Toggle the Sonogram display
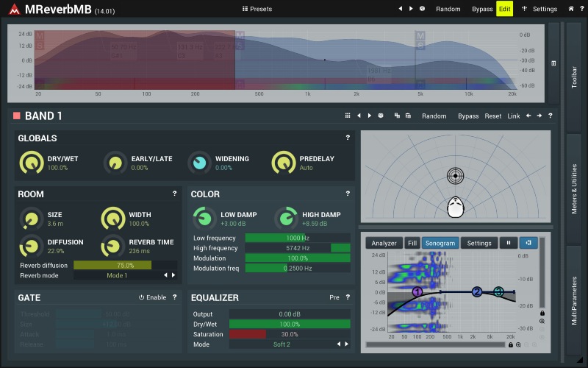This screenshot has height=368, width=588. [x=440, y=243]
